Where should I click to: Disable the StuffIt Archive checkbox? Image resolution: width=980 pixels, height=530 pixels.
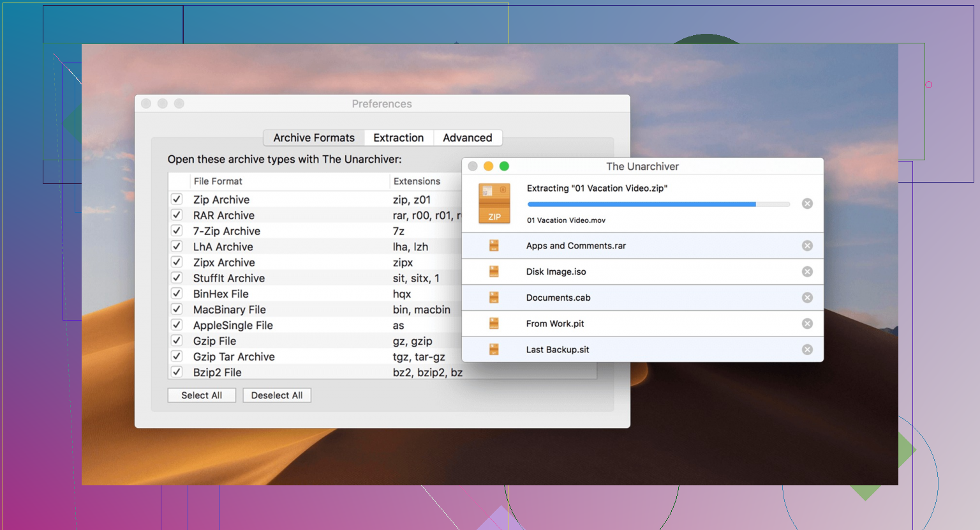[x=177, y=278]
